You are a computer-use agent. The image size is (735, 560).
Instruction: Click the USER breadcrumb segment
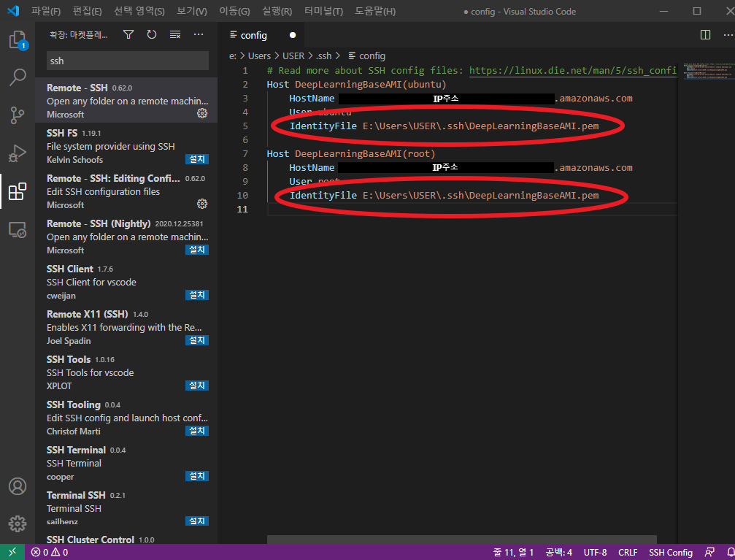pyautogui.click(x=293, y=55)
